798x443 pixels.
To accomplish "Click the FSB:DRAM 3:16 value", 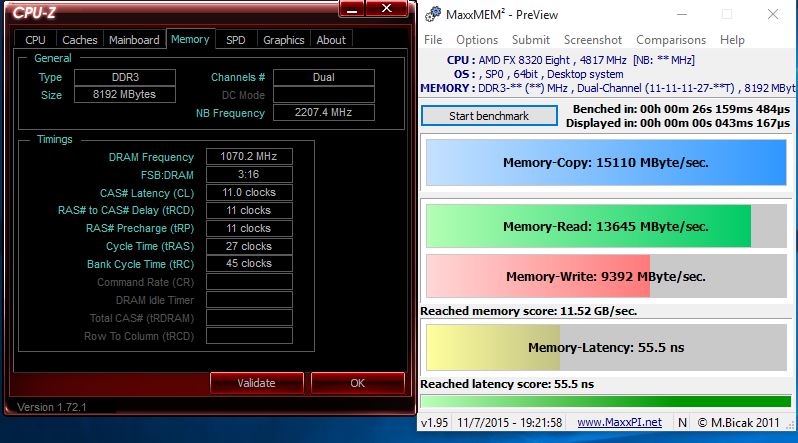I will tap(249, 175).
